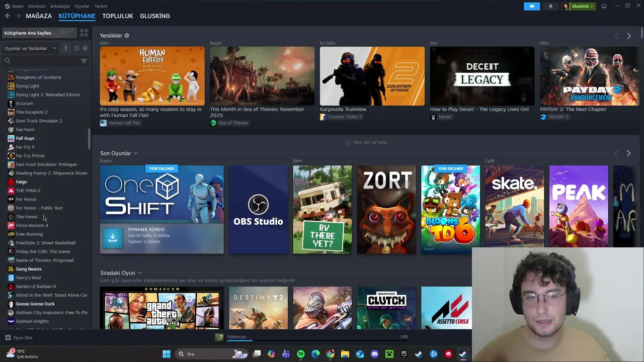Open Grand Theft Auto V tile
The image size is (644, 362).
(x=162, y=308)
